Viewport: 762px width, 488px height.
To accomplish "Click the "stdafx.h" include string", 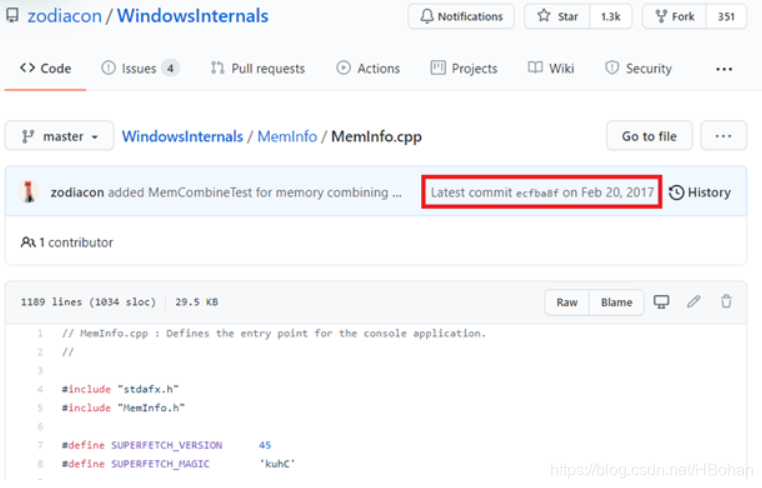I will point(148,389).
